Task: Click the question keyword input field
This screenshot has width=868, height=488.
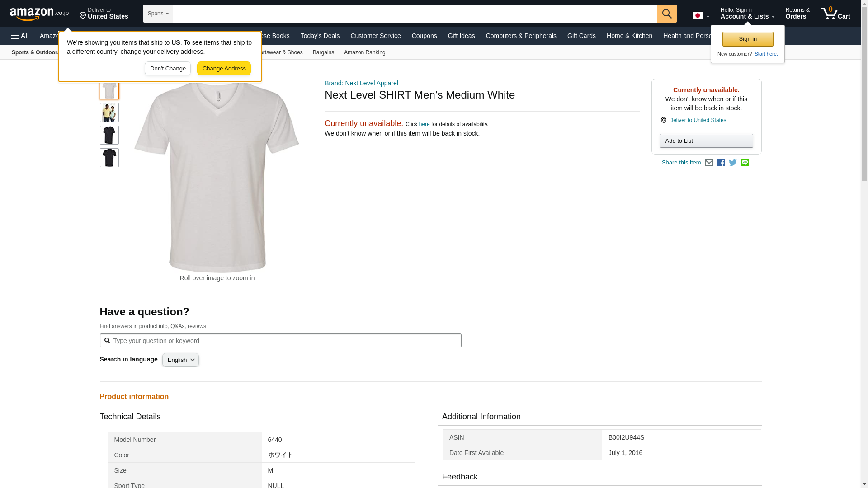Action: [280, 341]
